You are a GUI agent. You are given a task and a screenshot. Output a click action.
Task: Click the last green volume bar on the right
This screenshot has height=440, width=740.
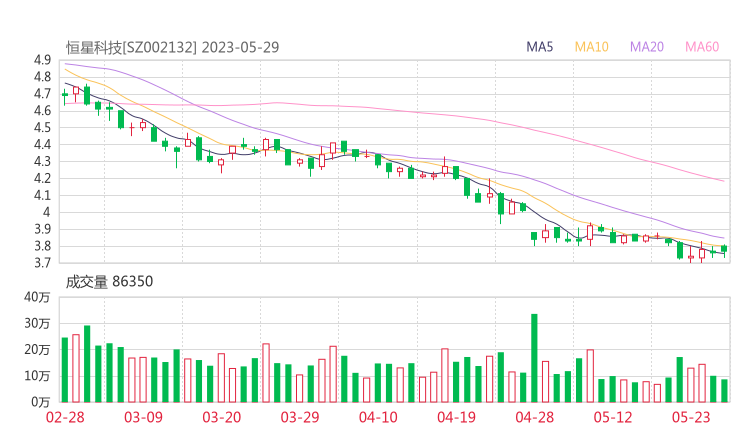[724, 391]
